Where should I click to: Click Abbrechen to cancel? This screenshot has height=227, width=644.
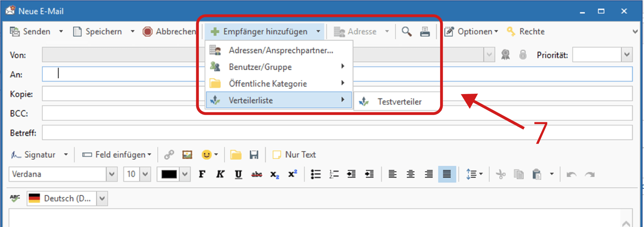coord(169,32)
